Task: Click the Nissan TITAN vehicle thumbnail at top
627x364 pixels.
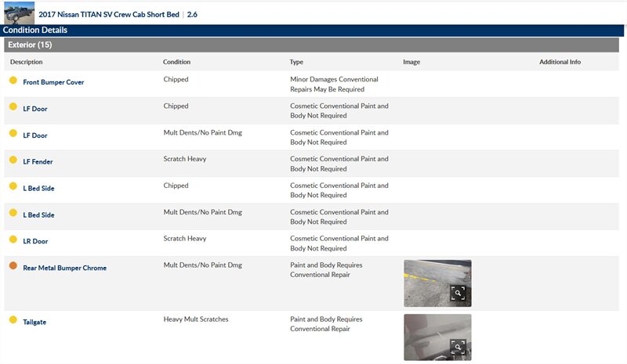Action: coord(19,13)
